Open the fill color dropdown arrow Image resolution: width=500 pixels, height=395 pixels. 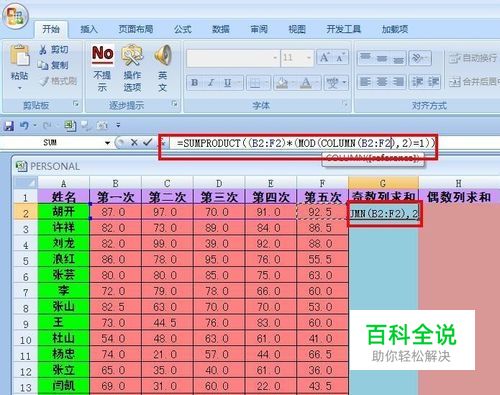click(292, 83)
